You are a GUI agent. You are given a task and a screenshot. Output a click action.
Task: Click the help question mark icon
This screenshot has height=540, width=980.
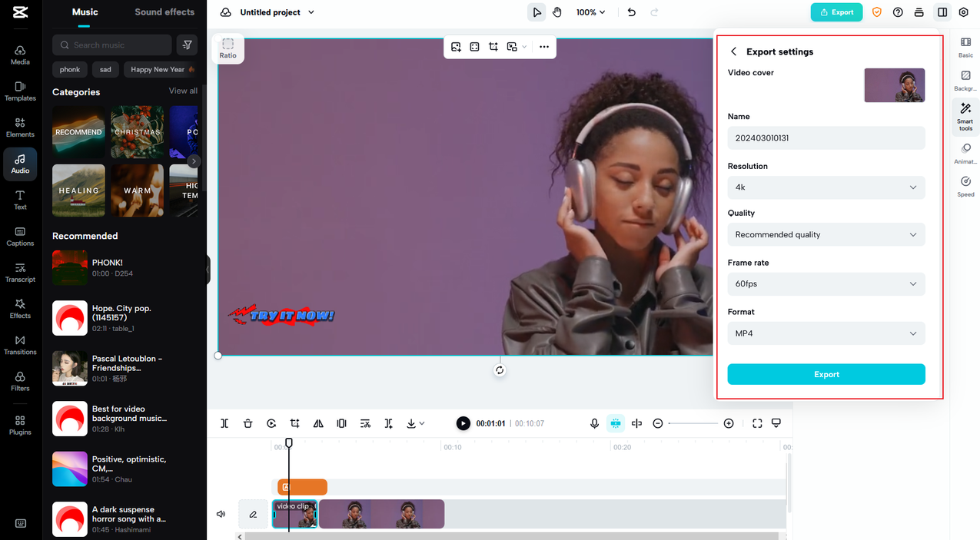898,12
